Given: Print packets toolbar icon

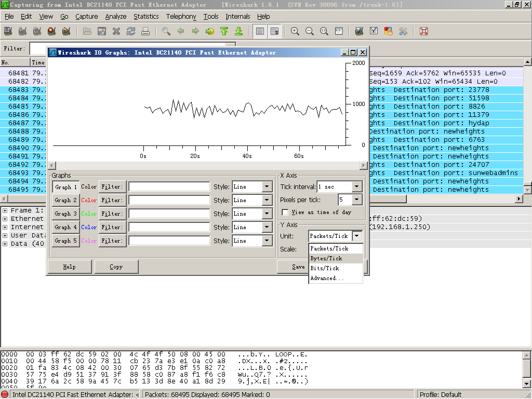Looking at the screenshot, I should (x=145, y=31).
